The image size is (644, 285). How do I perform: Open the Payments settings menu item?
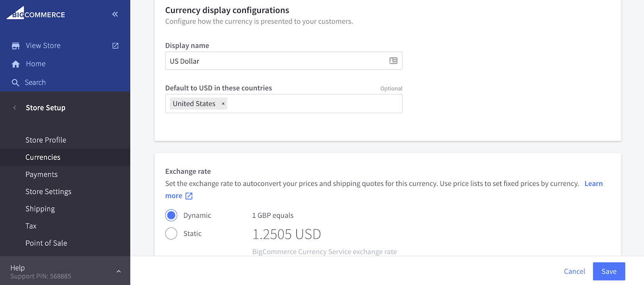(41, 174)
